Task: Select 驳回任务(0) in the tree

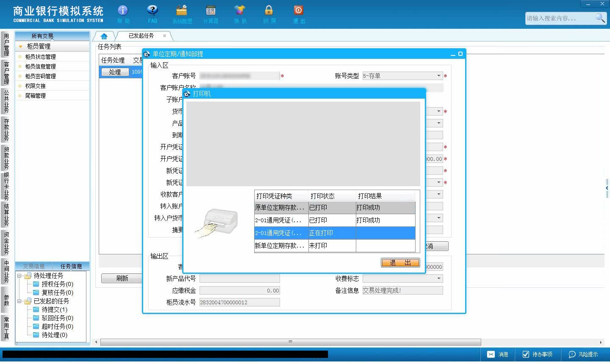Action: (57, 318)
